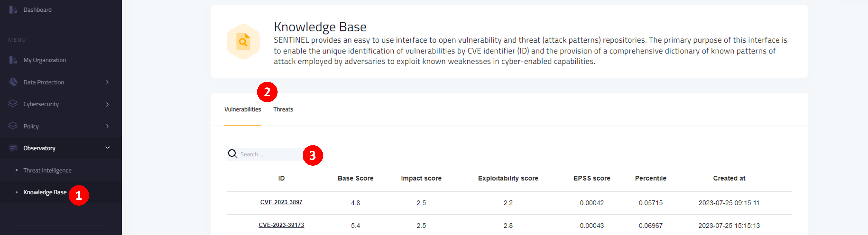
Task: Select the Vulnerabilities tab
Action: coord(243,109)
